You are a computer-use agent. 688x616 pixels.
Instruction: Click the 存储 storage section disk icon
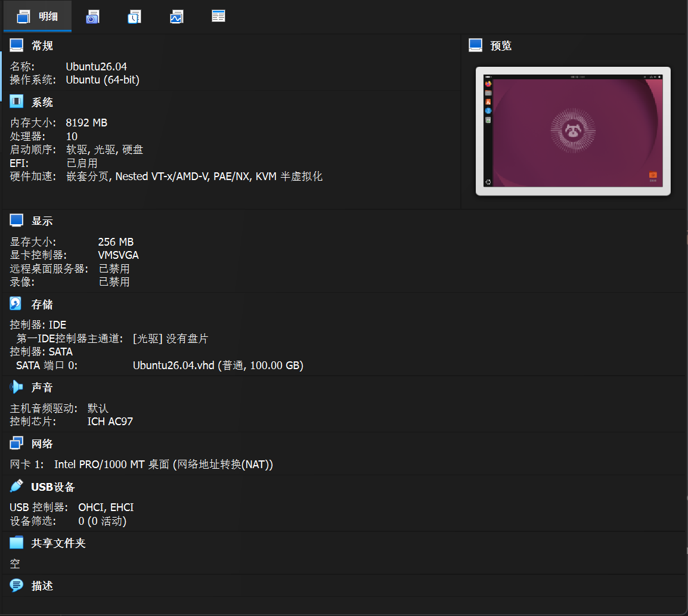point(16,304)
